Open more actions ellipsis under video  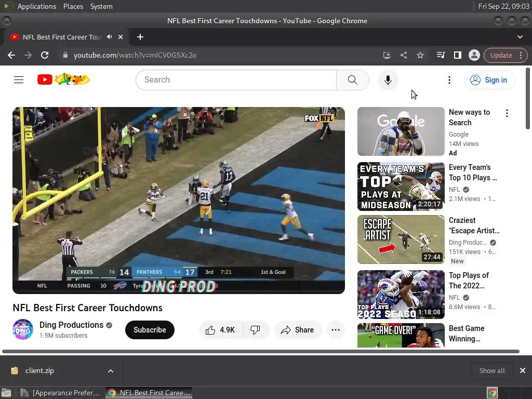(x=335, y=330)
